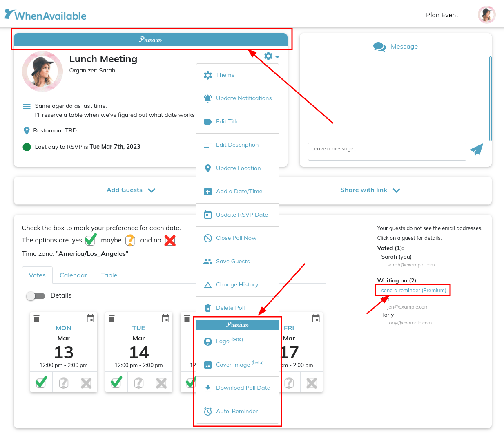504x434 pixels.
Task: Delete the Tue Mar 14 date option
Action: point(112,319)
